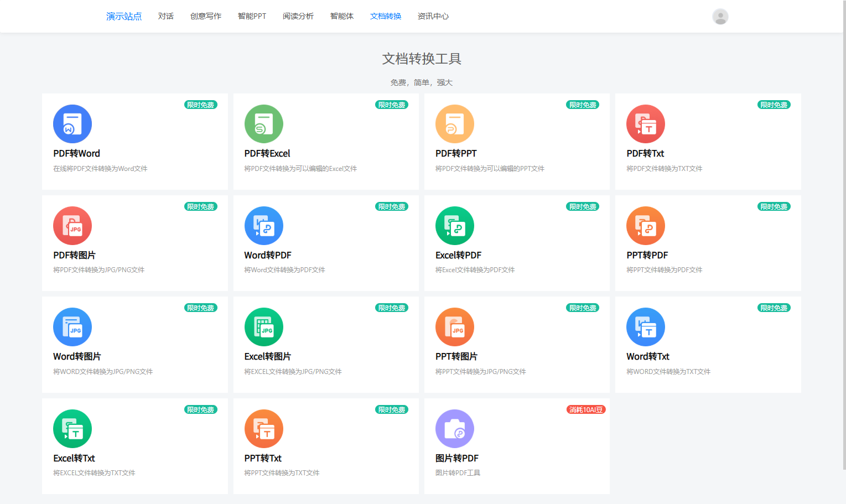Open 资讯中心 navigation item
The height and width of the screenshot is (504, 846).
[x=433, y=16]
